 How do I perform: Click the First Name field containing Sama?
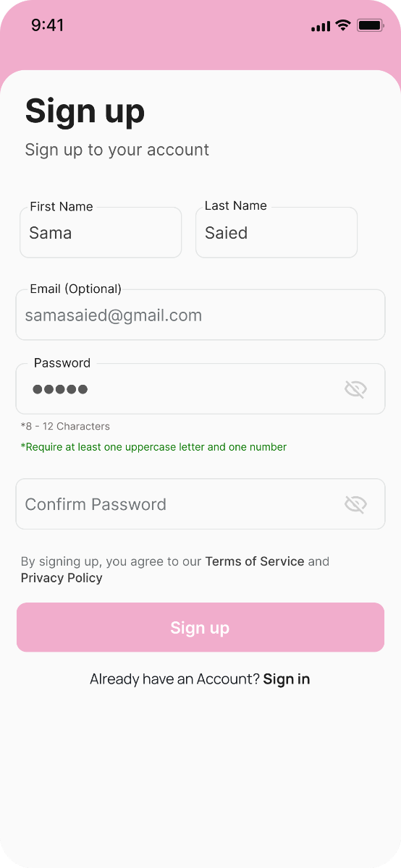pos(101,232)
